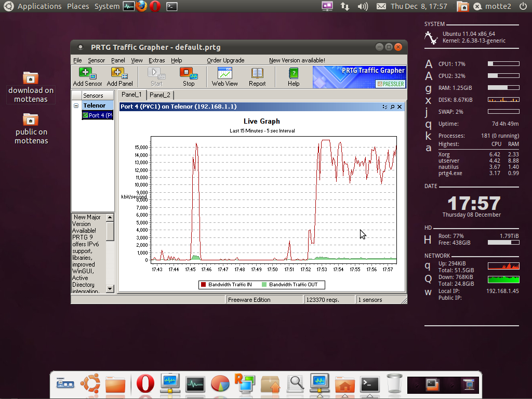Click the news pane scrollbar thumb
Screen dimensions: 532x399
[x=110, y=231]
